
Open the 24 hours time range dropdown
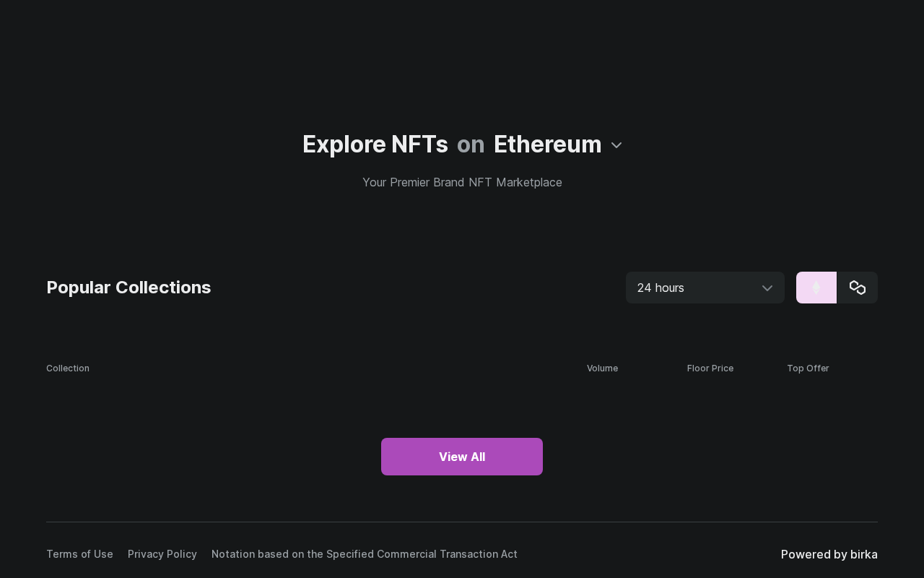pyautogui.click(x=693, y=288)
